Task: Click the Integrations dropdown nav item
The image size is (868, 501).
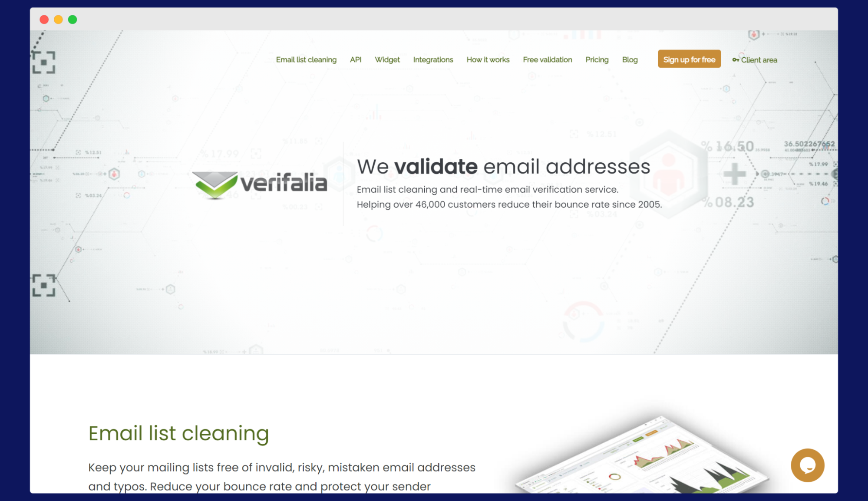Action: pos(433,59)
